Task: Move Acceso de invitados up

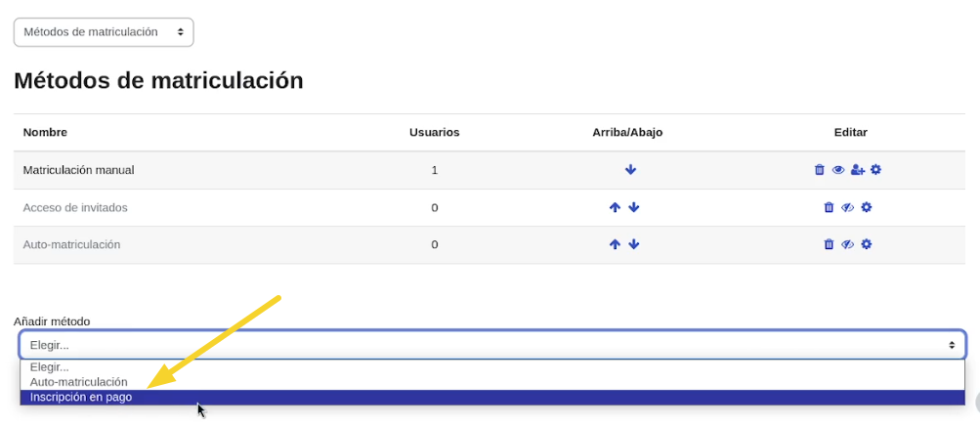Action: (x=615, y=207)
